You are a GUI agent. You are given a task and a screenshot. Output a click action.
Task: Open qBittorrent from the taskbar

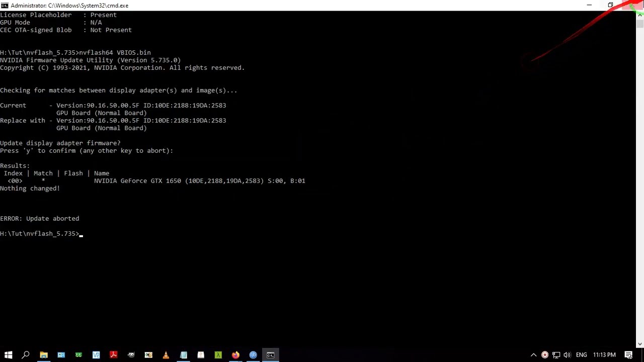(x=253, y=355)
